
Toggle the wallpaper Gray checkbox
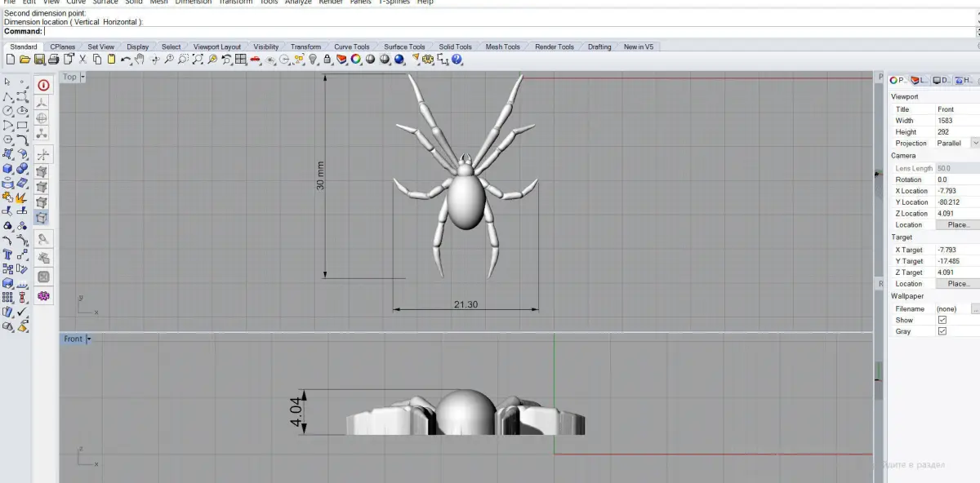pos(942,331)
